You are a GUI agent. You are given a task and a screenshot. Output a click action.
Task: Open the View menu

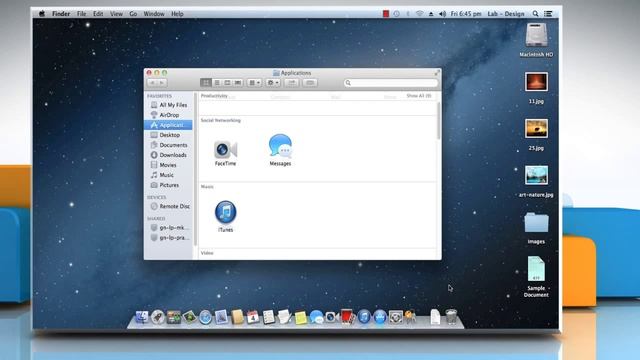pos(116,13)
